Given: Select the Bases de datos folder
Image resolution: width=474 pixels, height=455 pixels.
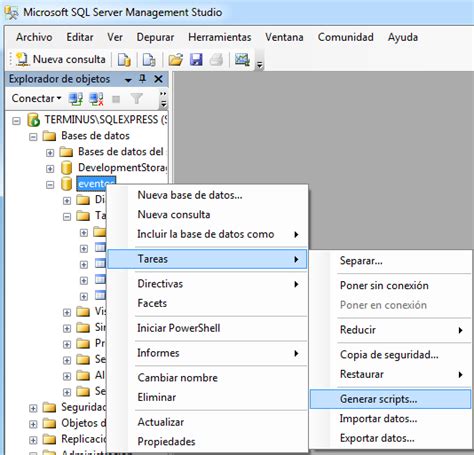Looking at the screenshot, I should [95, 136].
